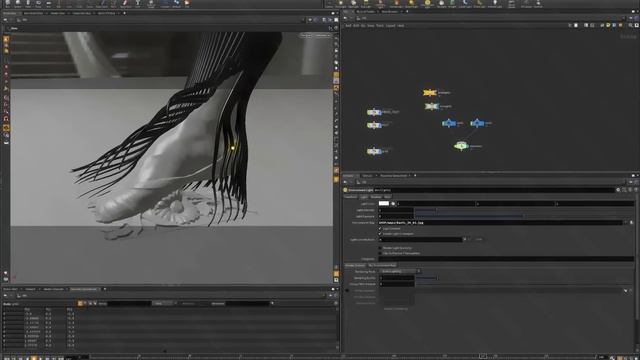Open the Rendering Mode dropdown

[400, 271]
